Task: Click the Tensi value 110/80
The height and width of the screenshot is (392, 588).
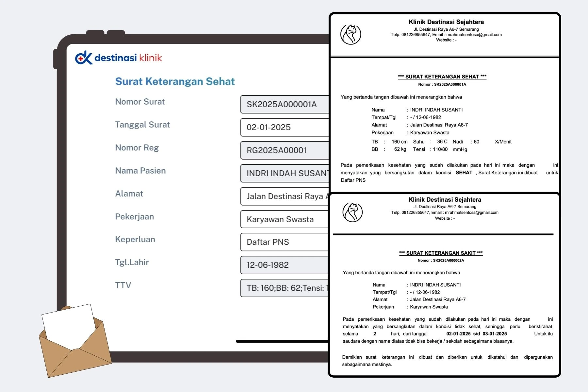Action: [x=440, y=149]
